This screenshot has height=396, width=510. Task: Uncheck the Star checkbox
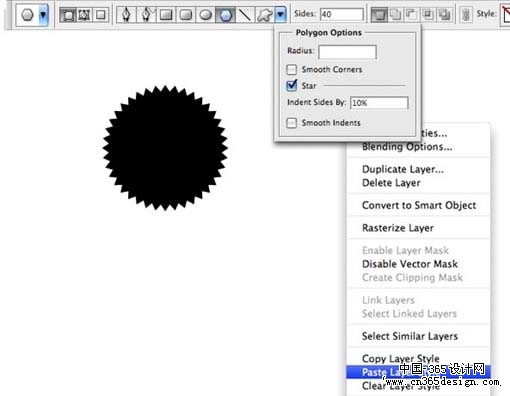coord(291,85)
